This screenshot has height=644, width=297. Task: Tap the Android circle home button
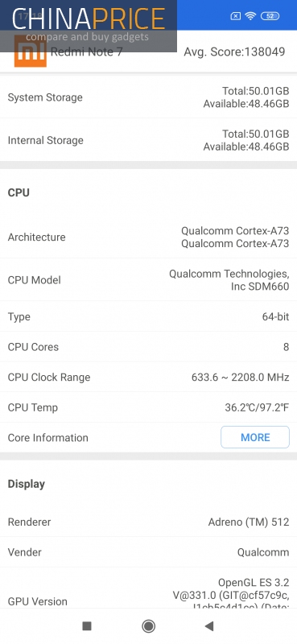pyautogui.click(x=148, y=625)
